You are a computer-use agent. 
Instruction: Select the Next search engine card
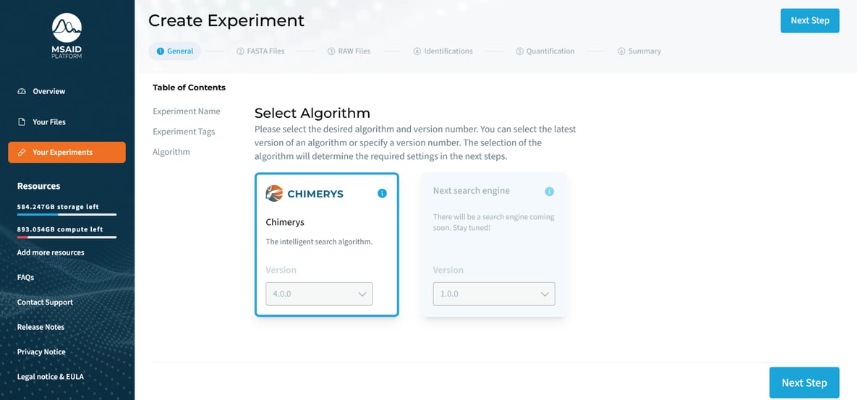493,231
